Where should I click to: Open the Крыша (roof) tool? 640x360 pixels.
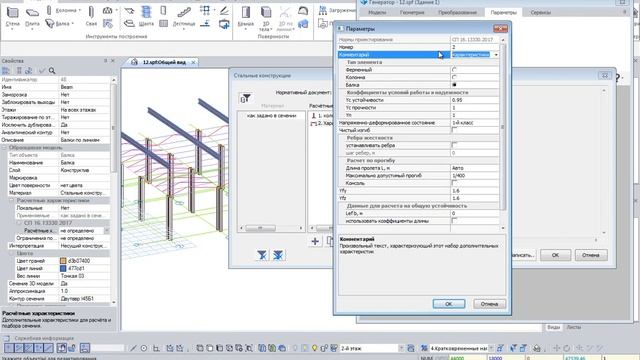coord(246,17)
